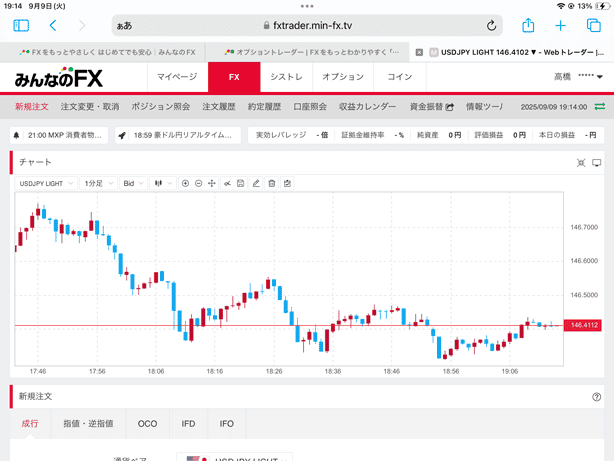Switch to the 指値・逆指値 order tab
Viewport: 614px width, 461px height.
coord(88,424)
